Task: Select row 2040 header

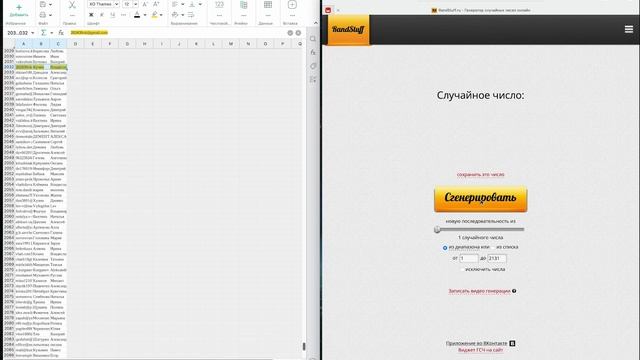Action: 9,110
